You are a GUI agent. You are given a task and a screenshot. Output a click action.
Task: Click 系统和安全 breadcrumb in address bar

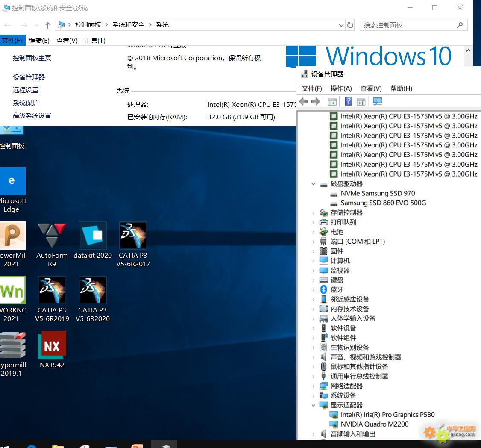click(128, 25)
